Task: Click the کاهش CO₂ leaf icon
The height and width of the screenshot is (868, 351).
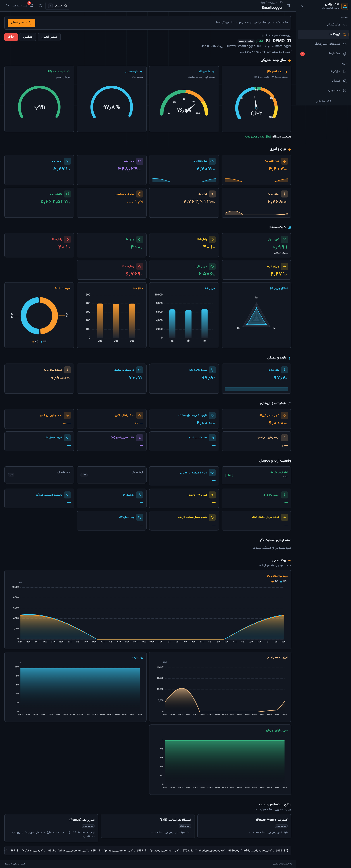Action: click(67, 194)
